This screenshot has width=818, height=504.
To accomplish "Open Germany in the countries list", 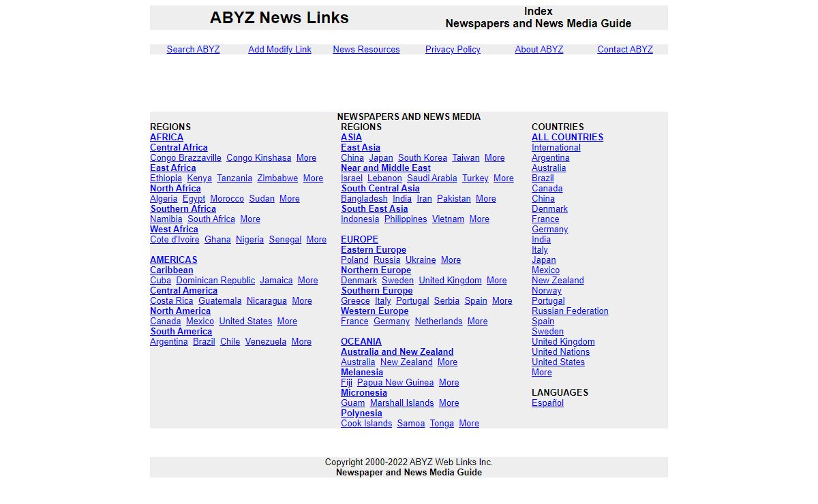I will [x=549, y=229].
